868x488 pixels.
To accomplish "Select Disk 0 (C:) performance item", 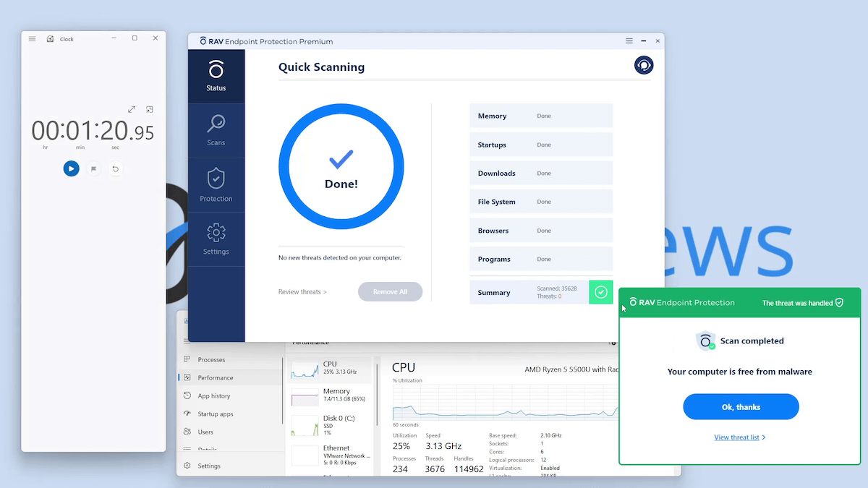I will coord(330,423).
